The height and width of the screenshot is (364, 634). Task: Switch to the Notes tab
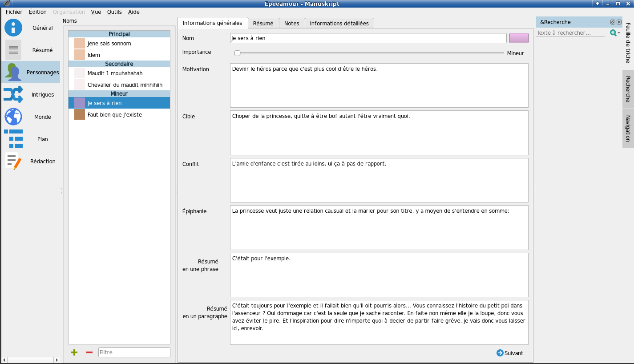(292, 23)
